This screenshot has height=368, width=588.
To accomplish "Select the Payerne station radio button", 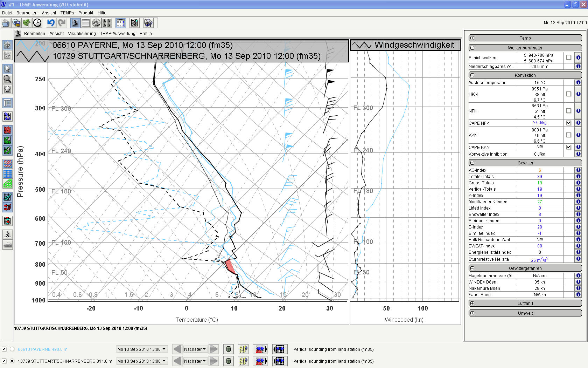I will pyautogui.click(x=12, y=349).
